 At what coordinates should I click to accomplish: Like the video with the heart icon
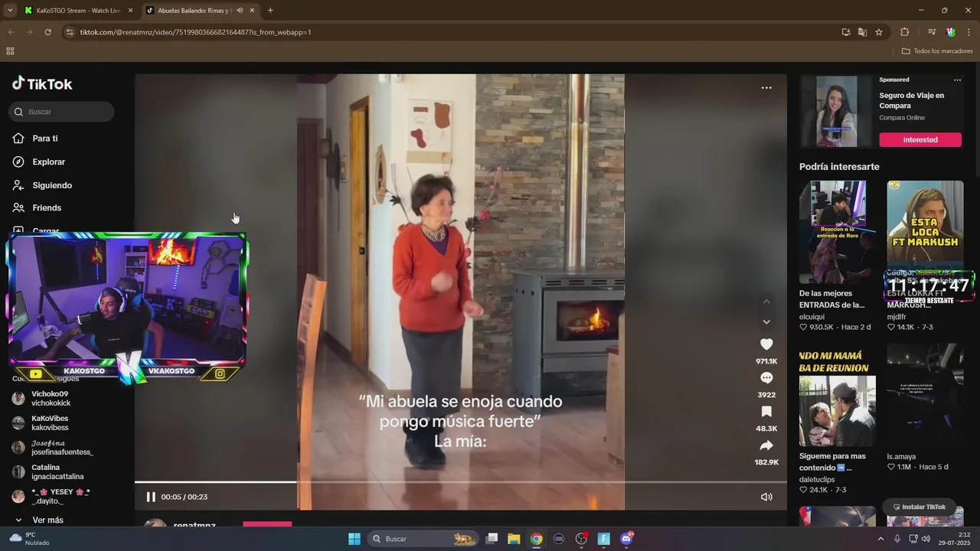tap(766, 344)
